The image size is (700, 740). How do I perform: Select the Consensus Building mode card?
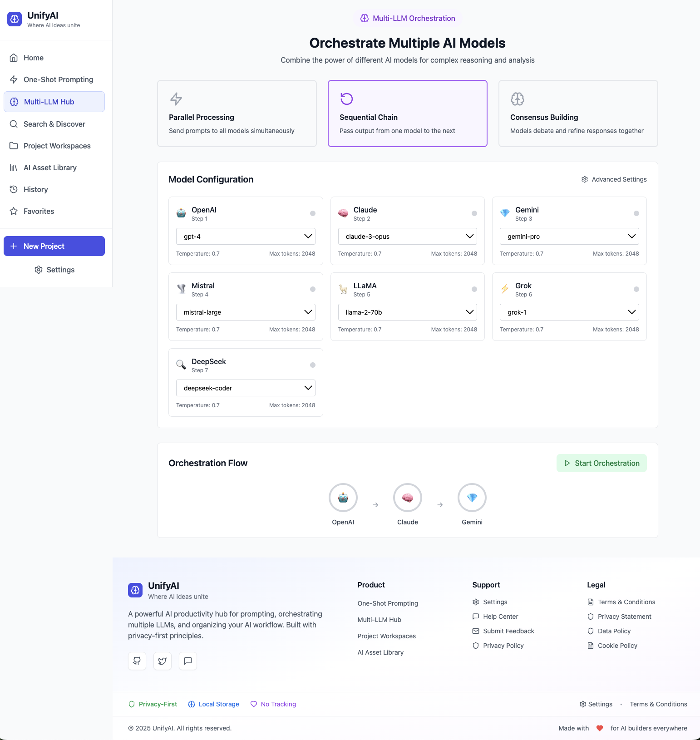(x=578, y=113)
